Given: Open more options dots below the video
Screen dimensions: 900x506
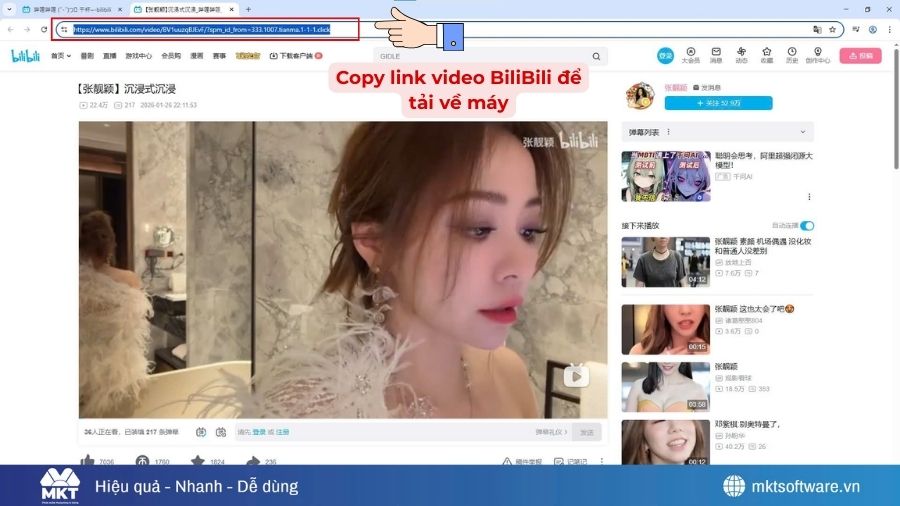Looking at the screenshot, I should pos(602,461).
